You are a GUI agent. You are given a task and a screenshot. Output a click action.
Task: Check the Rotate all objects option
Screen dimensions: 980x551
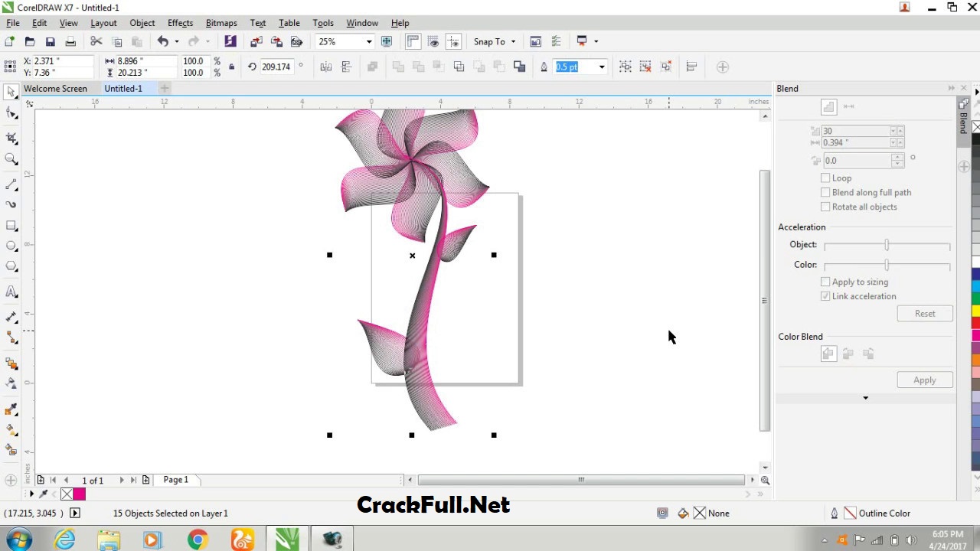coord(825,207)
